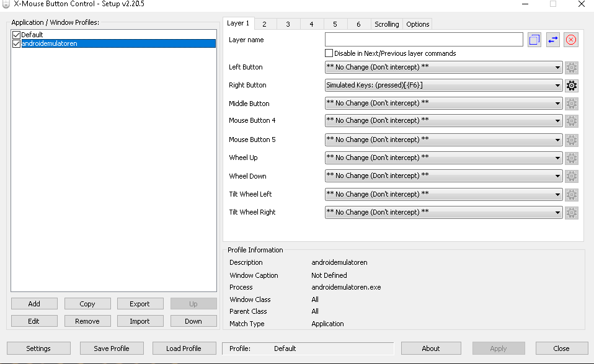Screen dimensions: 594x364
Task: Open the About dialog
Action: pos(431,348)
